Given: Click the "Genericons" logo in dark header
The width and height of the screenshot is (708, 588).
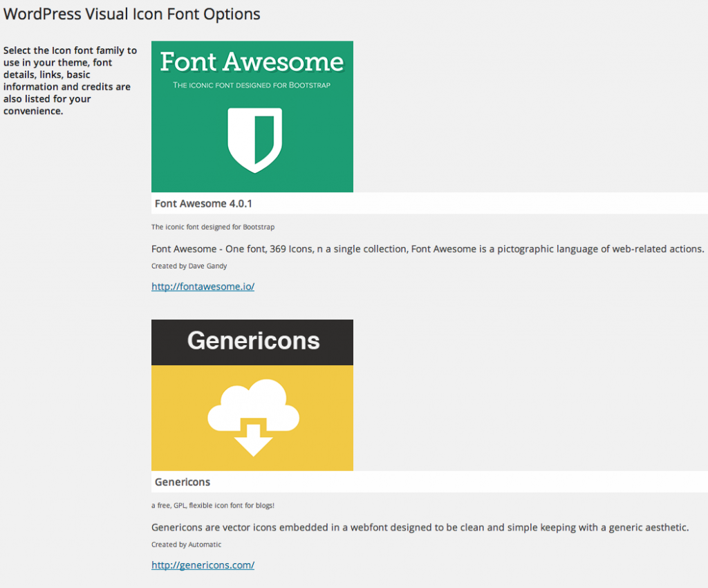Looking at the screenshot, I should [253, 341].
